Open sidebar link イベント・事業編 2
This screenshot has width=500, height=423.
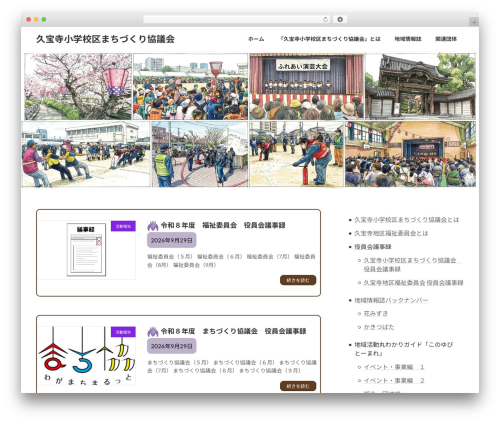click(x=394, y=381)
